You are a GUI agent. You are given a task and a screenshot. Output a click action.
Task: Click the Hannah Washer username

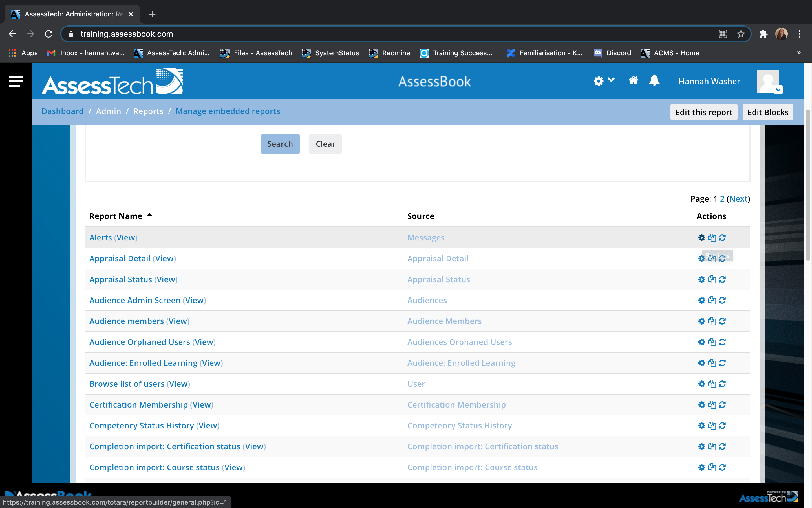(709, 81)
